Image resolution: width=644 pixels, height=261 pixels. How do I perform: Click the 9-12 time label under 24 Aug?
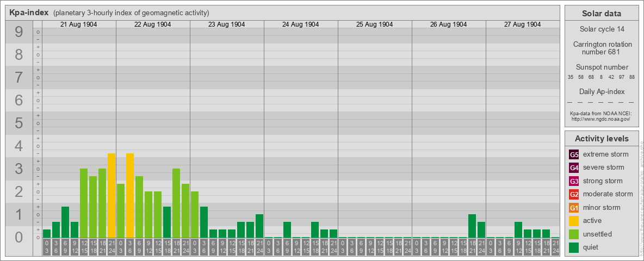pos(296,247)
